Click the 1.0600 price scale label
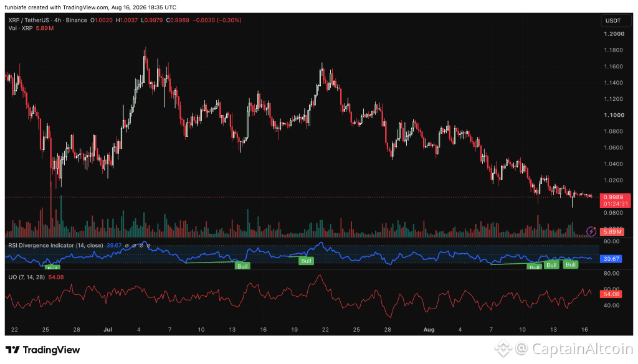Viewport: 638px width, 364px height. [x=614, y=147]
